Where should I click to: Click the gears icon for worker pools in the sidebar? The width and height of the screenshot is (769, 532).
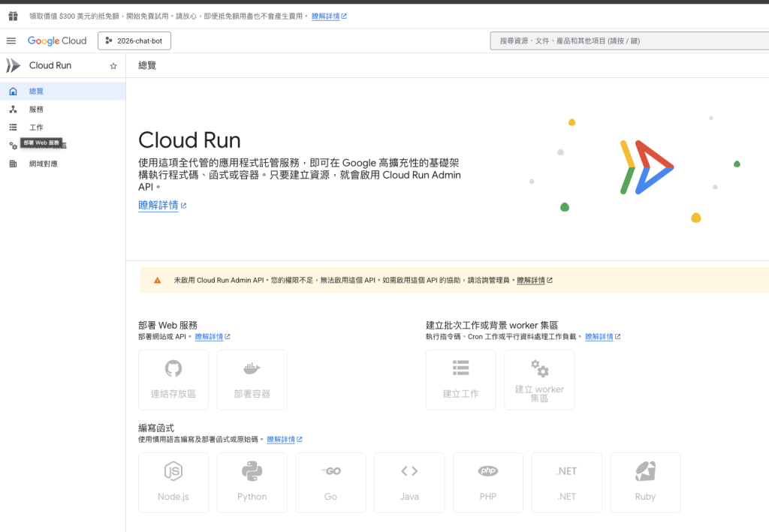coord(14,146)
